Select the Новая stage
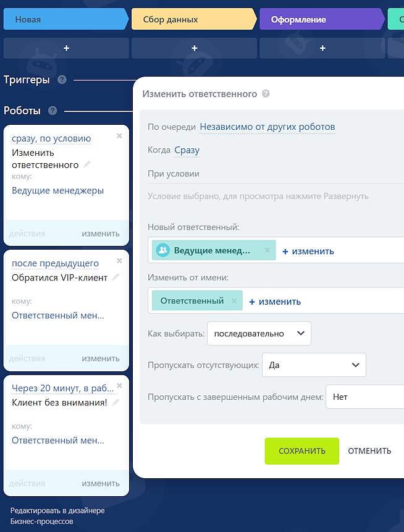This screenshot has height=532, width=404. [66, 19]
